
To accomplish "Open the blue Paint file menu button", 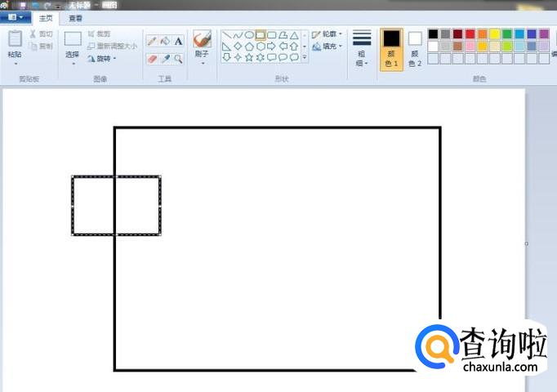I will [x=16, y=17].
